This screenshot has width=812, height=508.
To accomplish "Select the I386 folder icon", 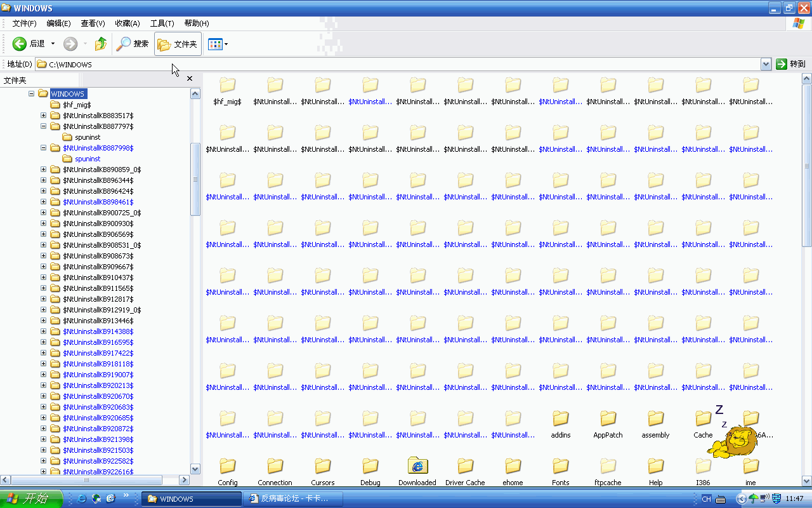I will tap(704, 466).
